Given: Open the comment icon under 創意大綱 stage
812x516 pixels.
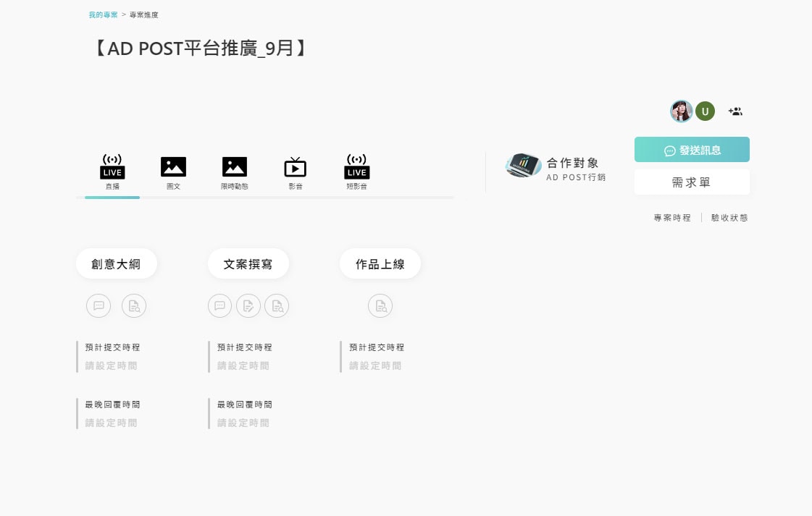Looking at the screenshot, I should point(99,305).
